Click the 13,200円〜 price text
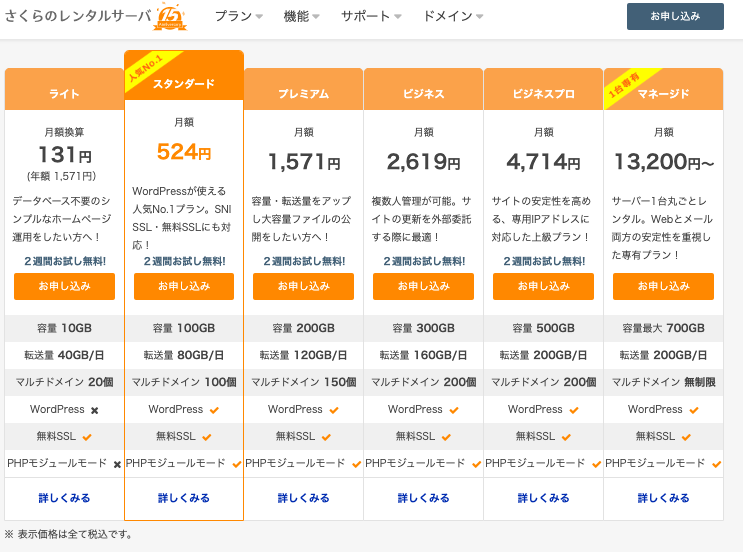 [x=663, y=162]
